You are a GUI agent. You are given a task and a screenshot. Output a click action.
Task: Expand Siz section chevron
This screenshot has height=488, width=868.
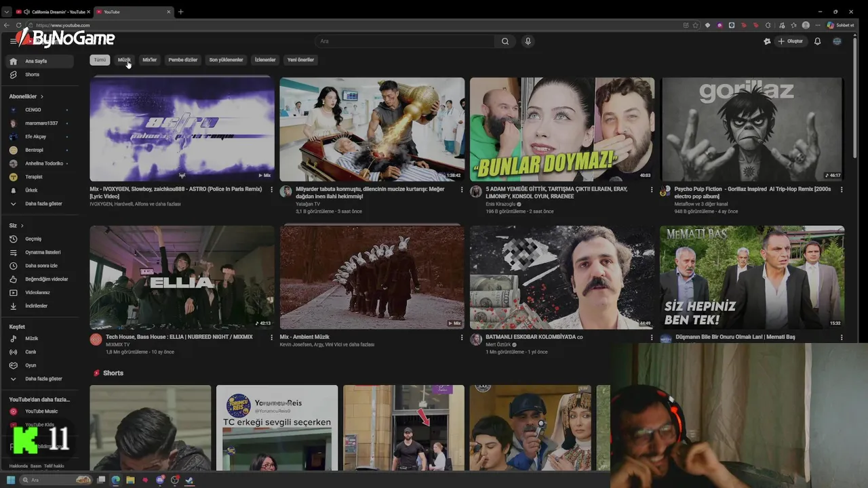click(22, 225)
